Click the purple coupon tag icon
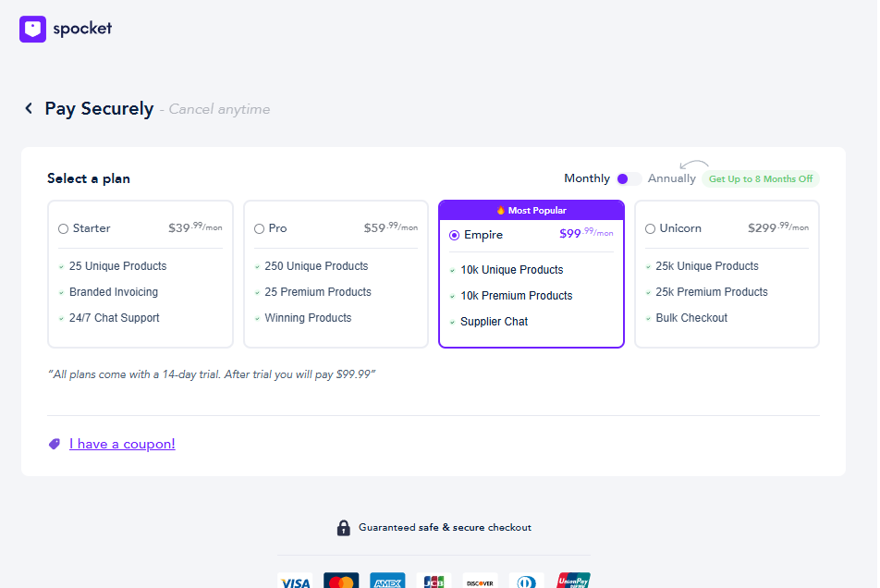 [x=55, y=444]
